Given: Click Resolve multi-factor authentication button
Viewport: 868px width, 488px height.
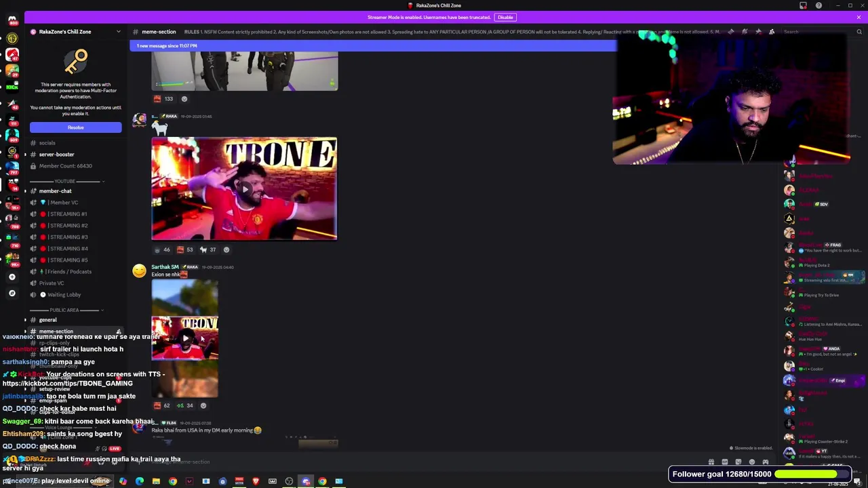Looking at the screenshot, I should coord(76,127).
